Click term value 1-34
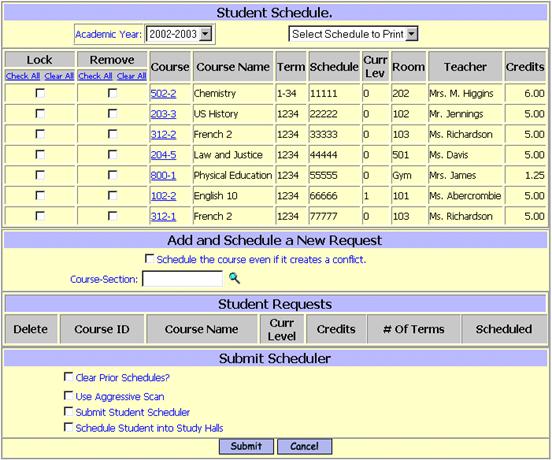Image resolution: width=552 pixels, height=460 pixels. click(287, 94)
